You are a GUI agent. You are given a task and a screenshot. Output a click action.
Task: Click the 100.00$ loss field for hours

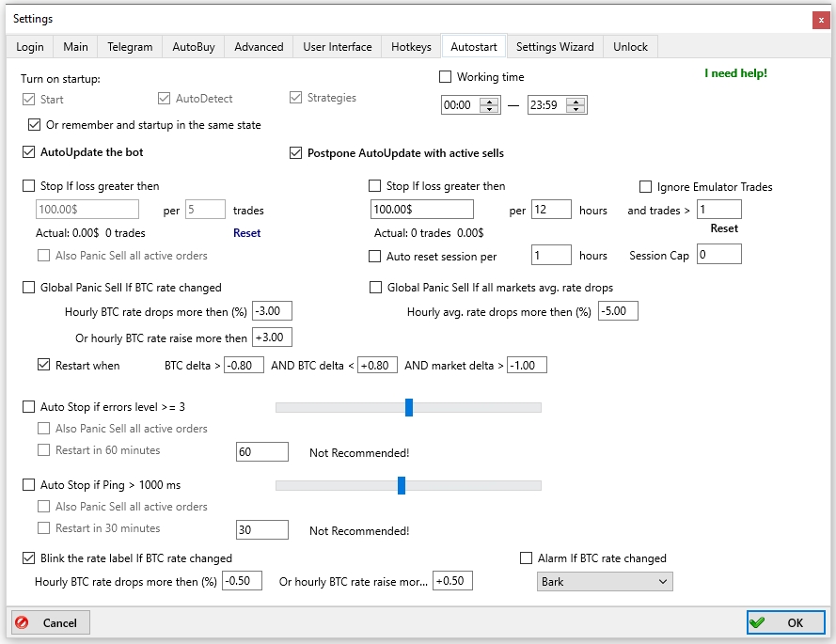pyautogui.click(x=421, y=210)
